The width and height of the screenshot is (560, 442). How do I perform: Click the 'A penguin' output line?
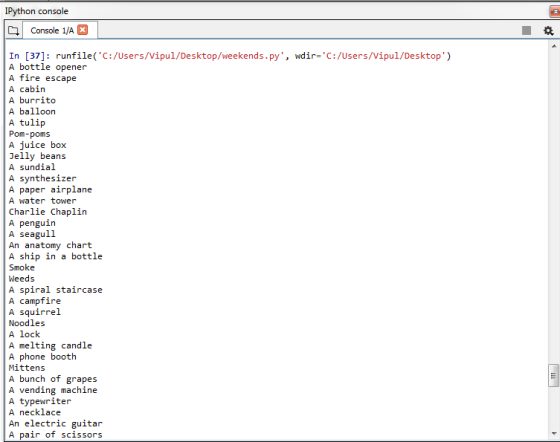click(x=32, y=223)
